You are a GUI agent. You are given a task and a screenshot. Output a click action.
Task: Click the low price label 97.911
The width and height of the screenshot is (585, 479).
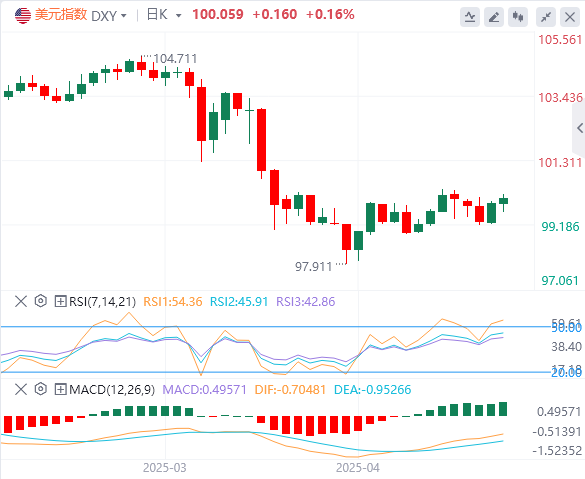click(x=313, y=267)
